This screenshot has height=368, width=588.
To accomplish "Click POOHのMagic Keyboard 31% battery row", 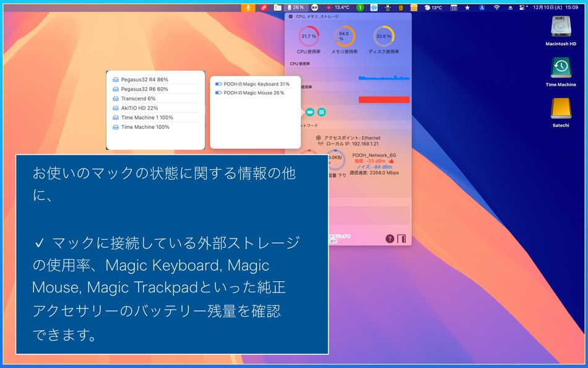I will point(255,84).
